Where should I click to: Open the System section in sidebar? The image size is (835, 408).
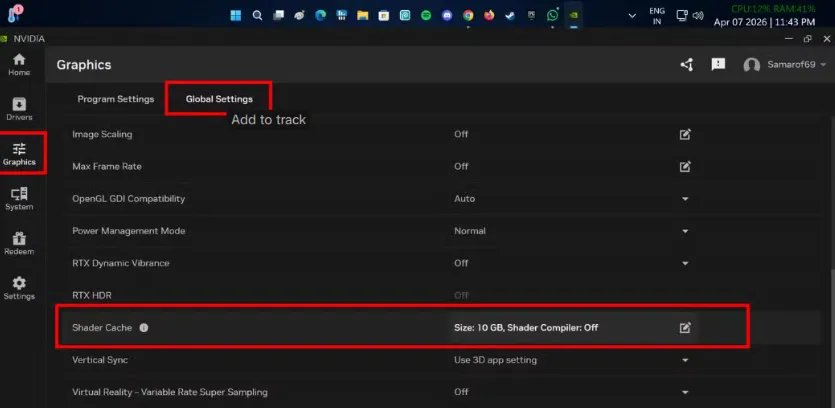pyautogui.click(x=19, y=199)
